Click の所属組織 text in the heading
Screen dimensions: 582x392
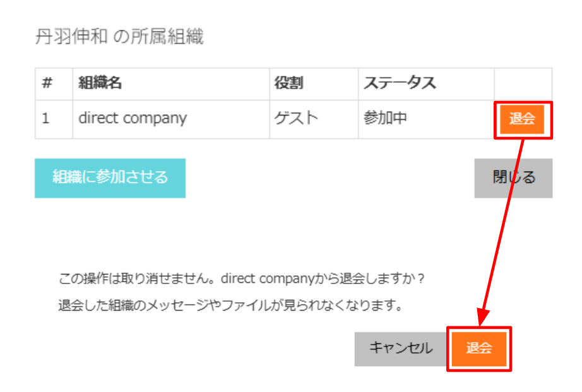(x=158, y=37)
